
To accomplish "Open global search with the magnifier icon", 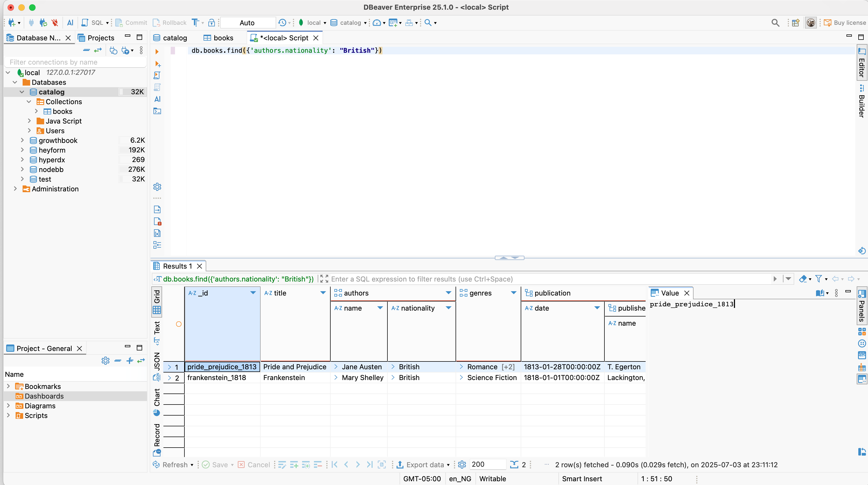I will pyautogui.click(x=775, y=23).
